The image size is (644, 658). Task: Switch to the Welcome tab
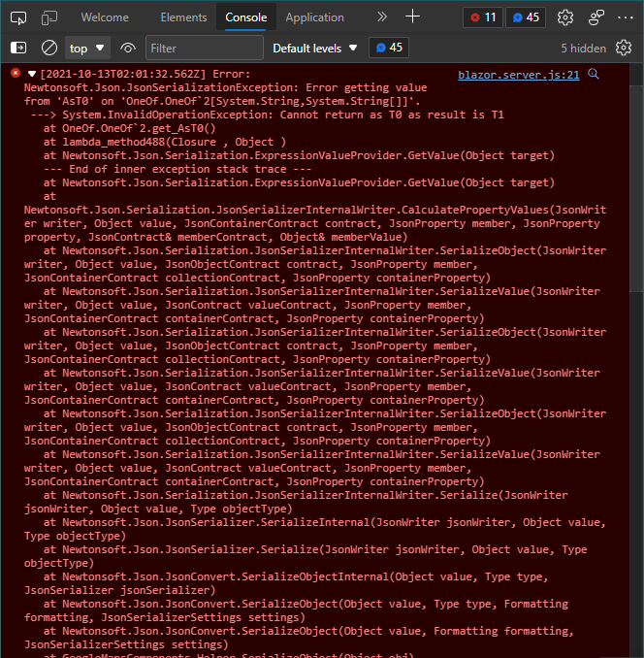(x=105, y=17)
